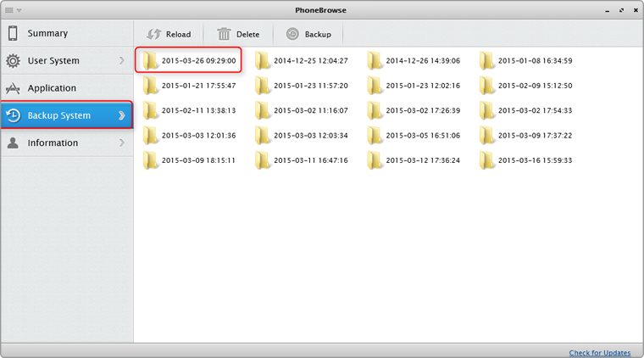Click the Application sidebar icon

(13, 88)
